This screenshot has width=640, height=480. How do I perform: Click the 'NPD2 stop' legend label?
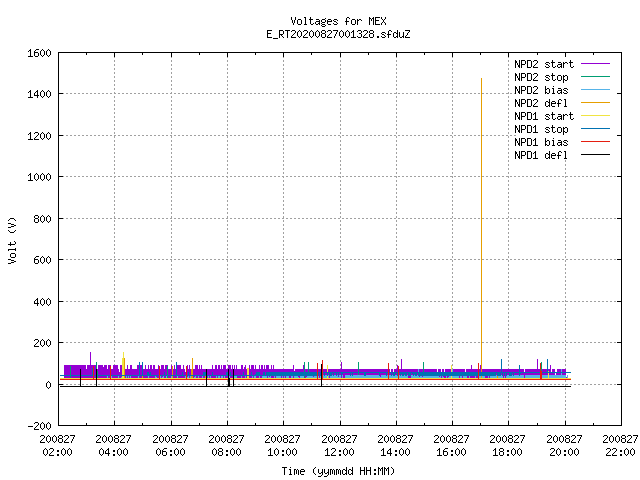tap(541, 77)
